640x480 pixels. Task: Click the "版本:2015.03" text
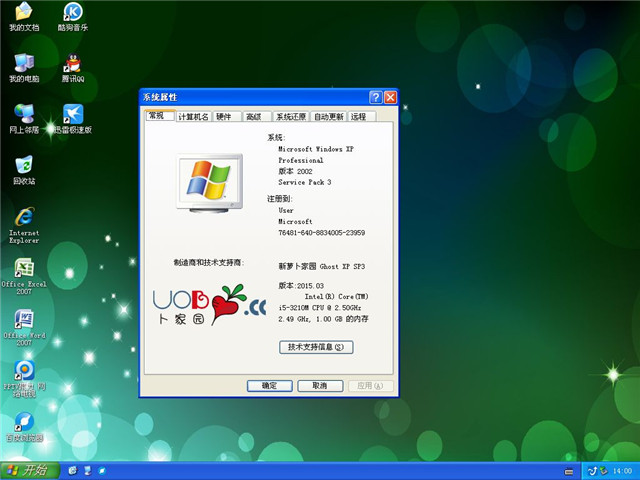point(301,286)
